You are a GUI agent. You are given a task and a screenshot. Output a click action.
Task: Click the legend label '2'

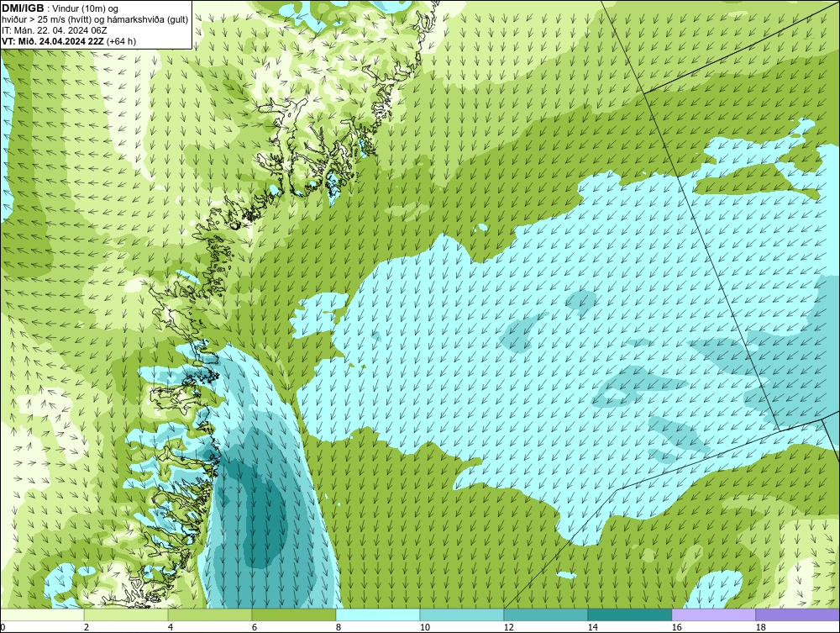click(x=87, y=627)
